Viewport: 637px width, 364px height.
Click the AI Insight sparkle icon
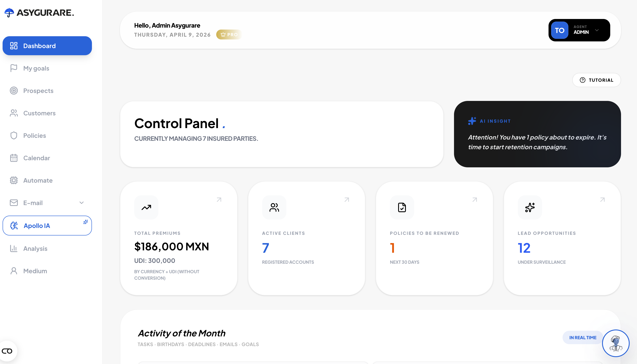pos(472,121)
